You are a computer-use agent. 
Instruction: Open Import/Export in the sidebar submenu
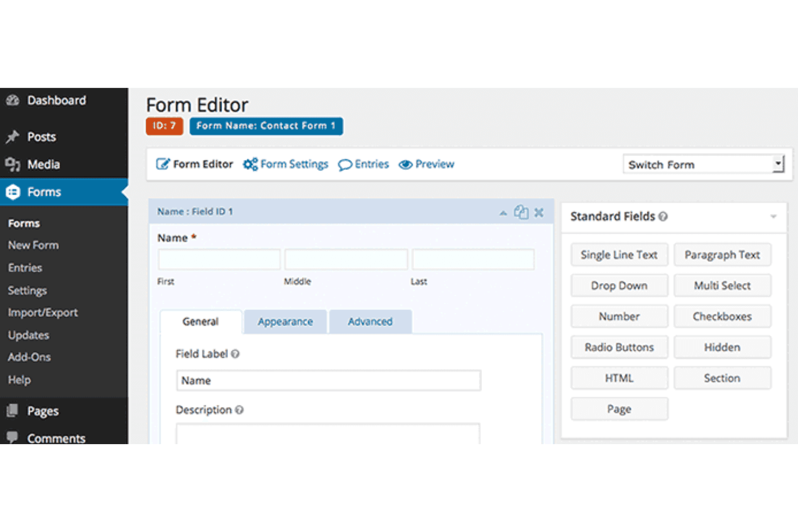pos(43,313)
